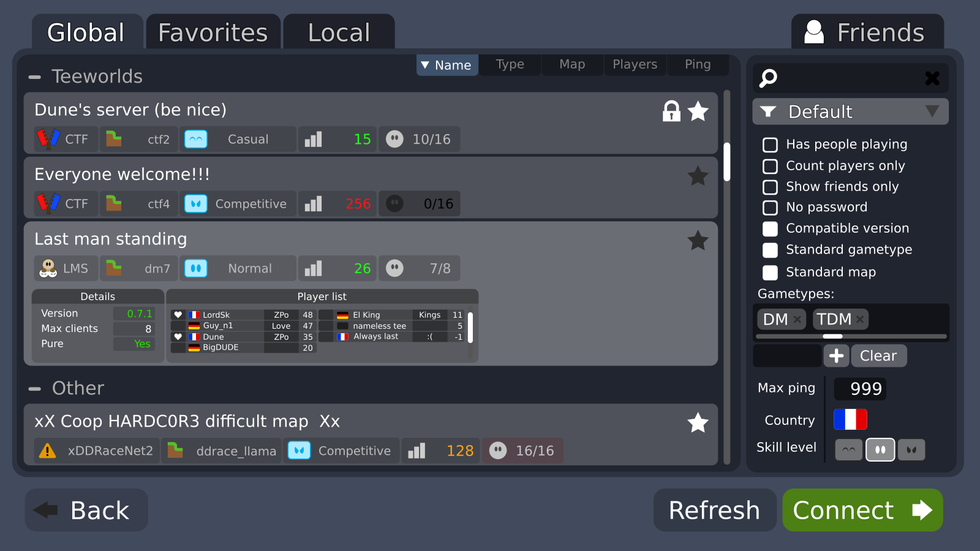Screen dimensions: 980x551
Task: Switch to the Local tab
Action: tap(339, 32)
